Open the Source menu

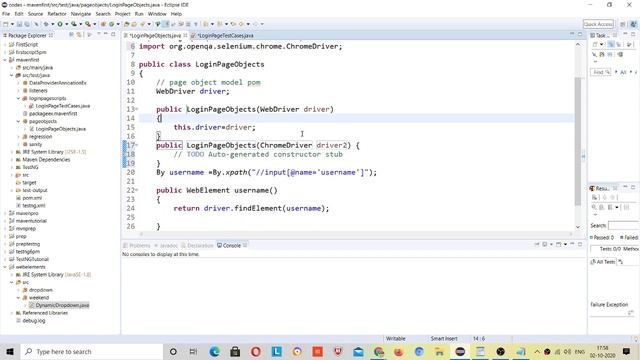(35, 14)
